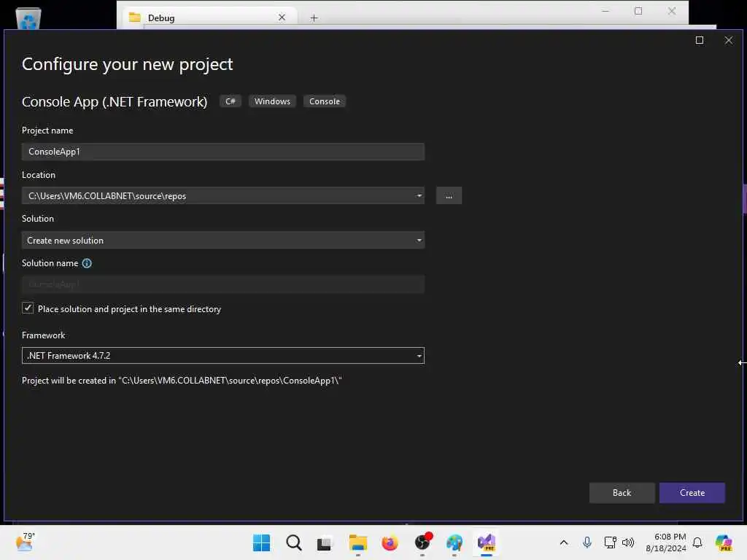Open Copilot Preview in the taskbar
The image size is (747, 560).
click(x=723, y=542)
